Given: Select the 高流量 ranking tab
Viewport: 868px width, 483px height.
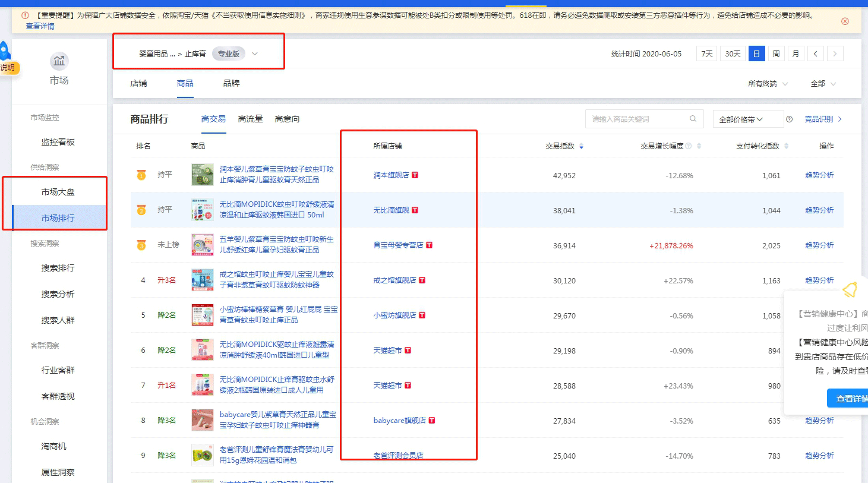Looking at the screenshot, I should click(250, 119).
